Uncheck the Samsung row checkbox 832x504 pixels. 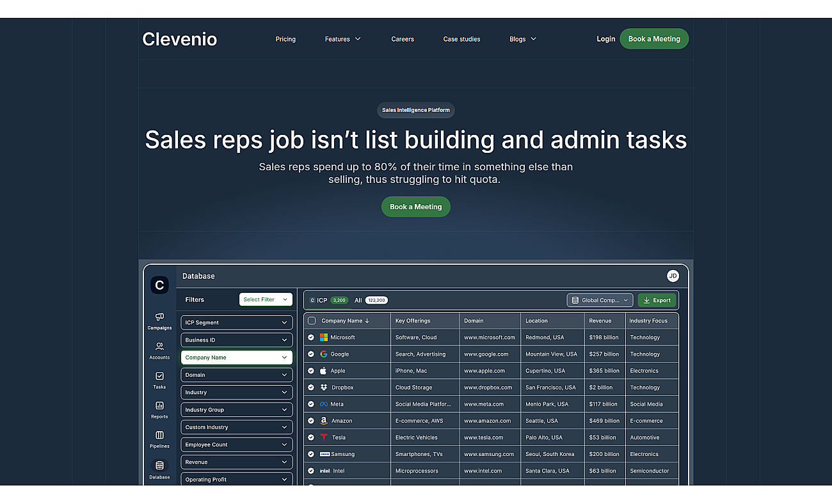pos(311,454)
